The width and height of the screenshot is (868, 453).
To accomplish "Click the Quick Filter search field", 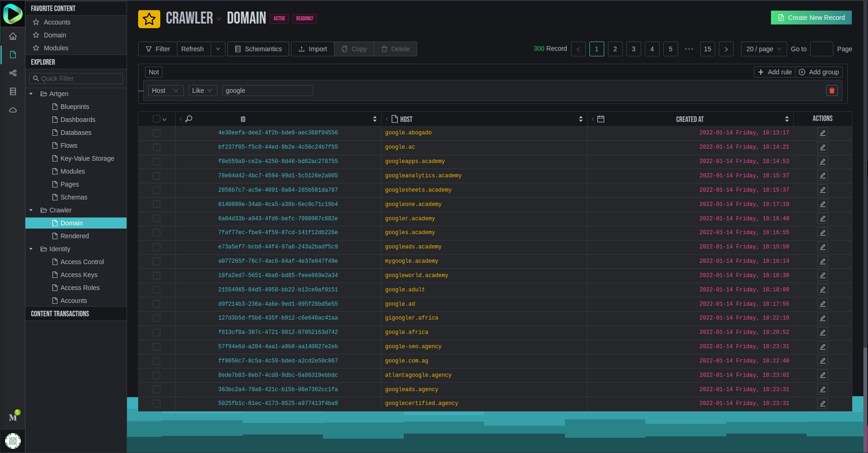I will (76, 79).
